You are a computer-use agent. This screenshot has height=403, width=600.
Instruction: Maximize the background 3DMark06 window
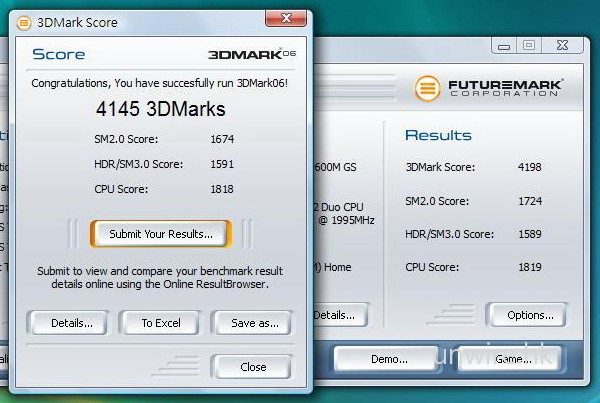point(528,45)
